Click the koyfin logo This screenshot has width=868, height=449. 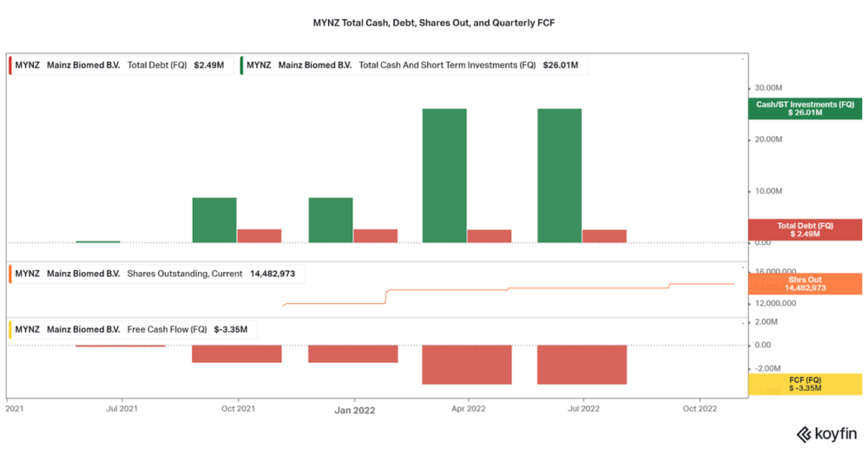click(826, 433)
